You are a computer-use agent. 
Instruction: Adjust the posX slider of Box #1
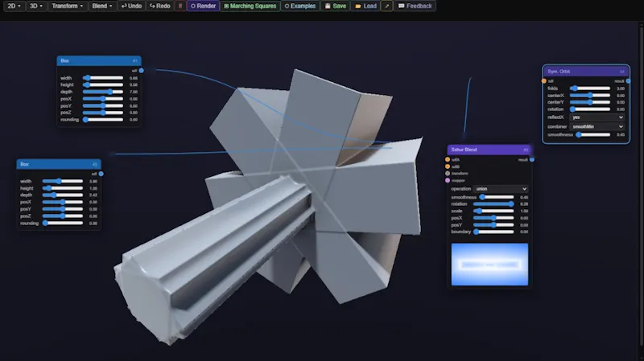tap(103, 99)
